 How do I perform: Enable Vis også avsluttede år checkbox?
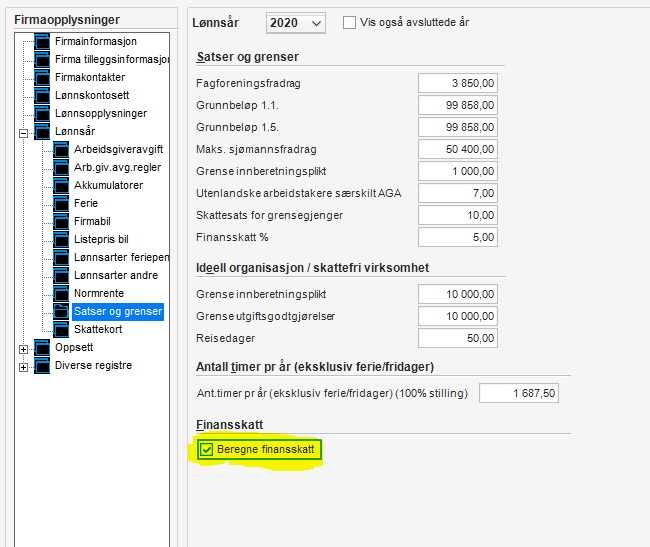pos(349,22)
